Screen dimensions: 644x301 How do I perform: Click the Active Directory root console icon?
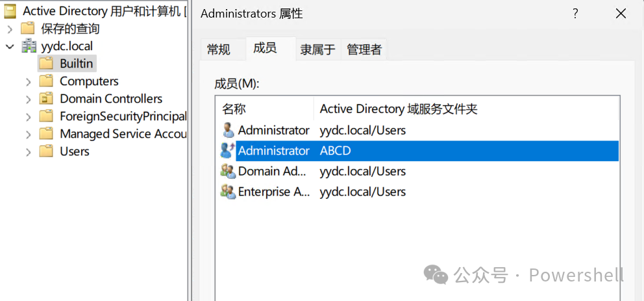pyautogui.click(x=10, y=11)
